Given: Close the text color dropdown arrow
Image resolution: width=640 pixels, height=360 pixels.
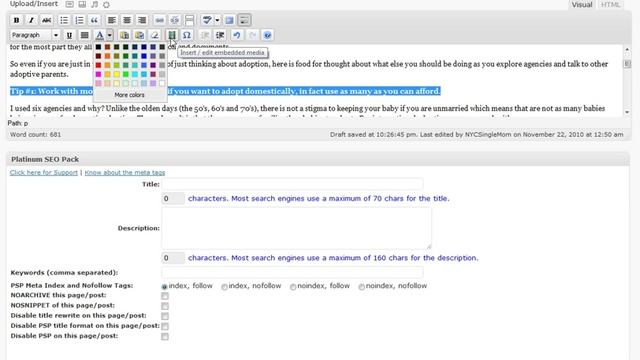Looking at the screenshot, I should (109, 35).
